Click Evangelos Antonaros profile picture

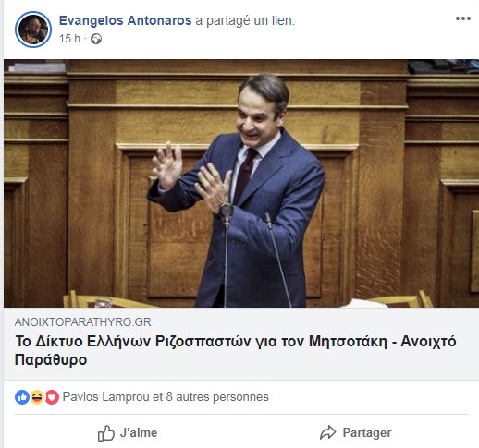coord(33,30)
